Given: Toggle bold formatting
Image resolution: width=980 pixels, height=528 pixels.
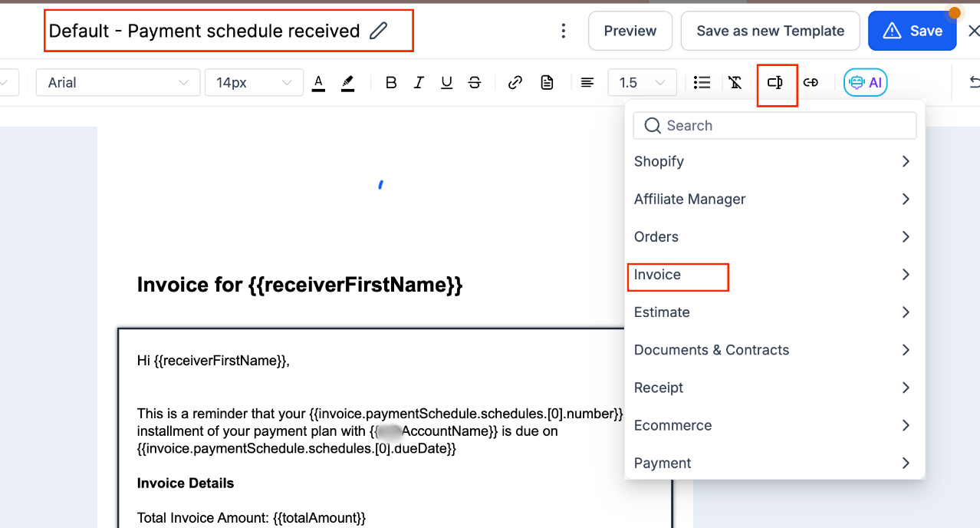Looking at the screenshot, I should tap(391, 83).
